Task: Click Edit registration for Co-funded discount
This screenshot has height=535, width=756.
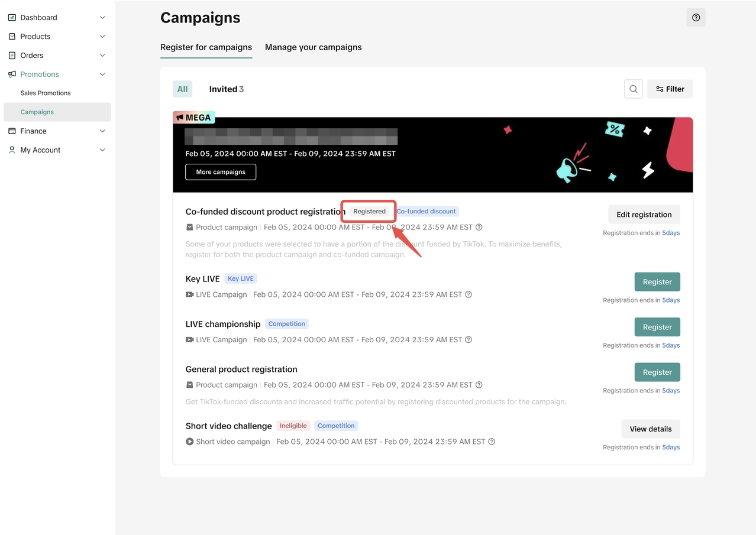Action: click(x=644, y=215)
